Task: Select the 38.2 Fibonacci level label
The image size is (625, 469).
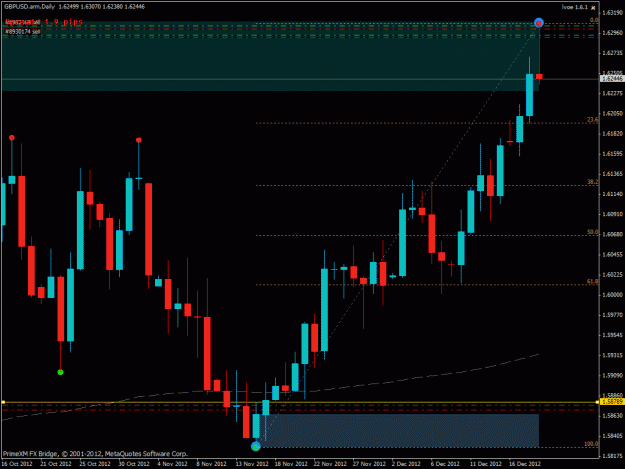Action: [592, 182]
